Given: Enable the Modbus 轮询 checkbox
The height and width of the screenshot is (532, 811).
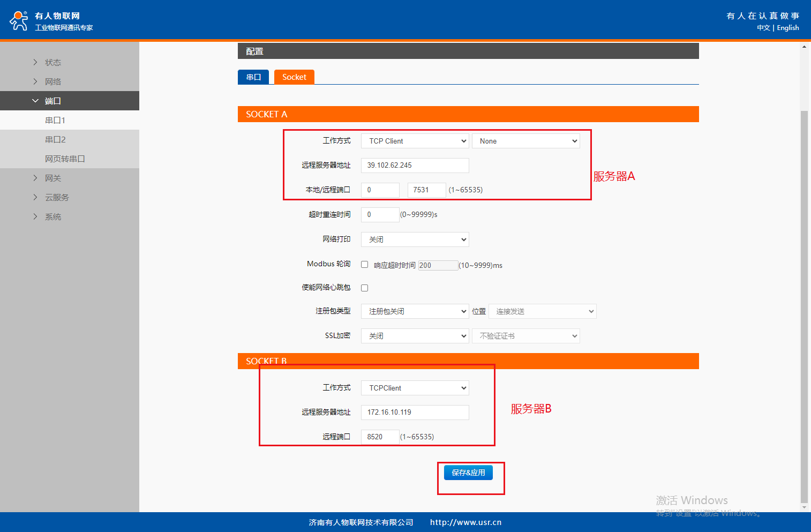Looking at the screenshot, I should (x=365, y=265).
